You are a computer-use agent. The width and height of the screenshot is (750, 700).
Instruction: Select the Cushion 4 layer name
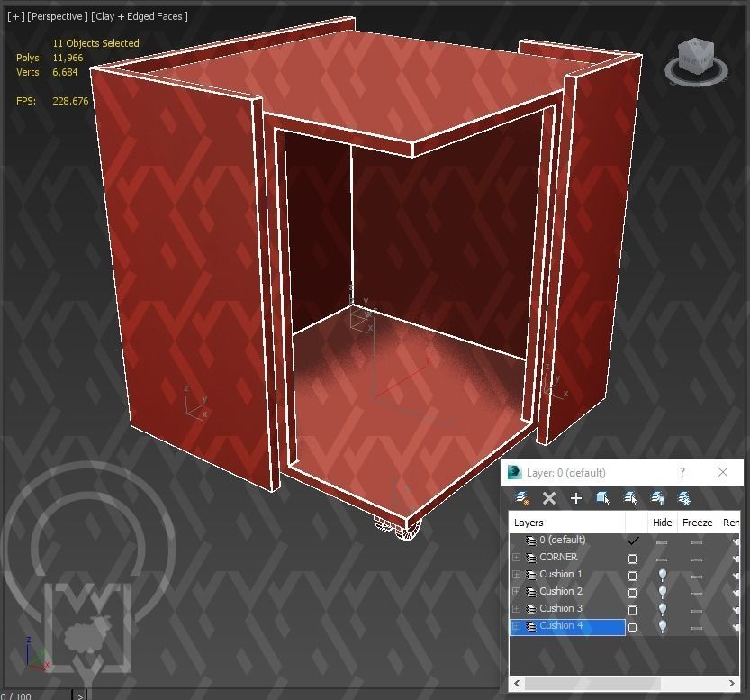pyautogui.click(x=561, y=626)
